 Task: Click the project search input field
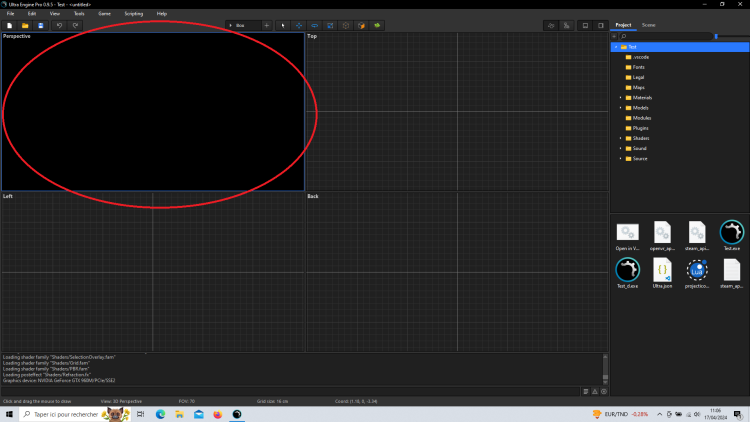pyautogui.click(x=665, y=36)
